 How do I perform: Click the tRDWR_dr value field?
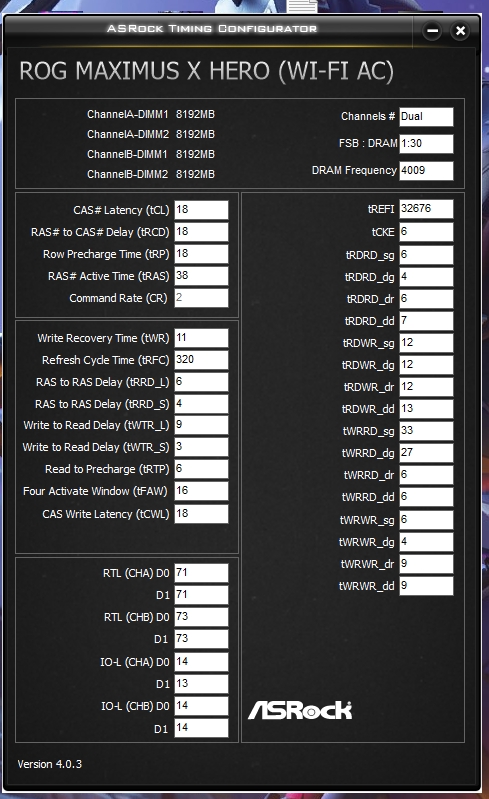coord(426,386)
